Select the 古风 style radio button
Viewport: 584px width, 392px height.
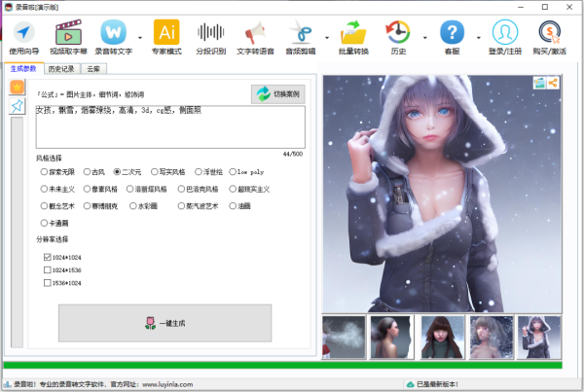(x=89, y=170)
